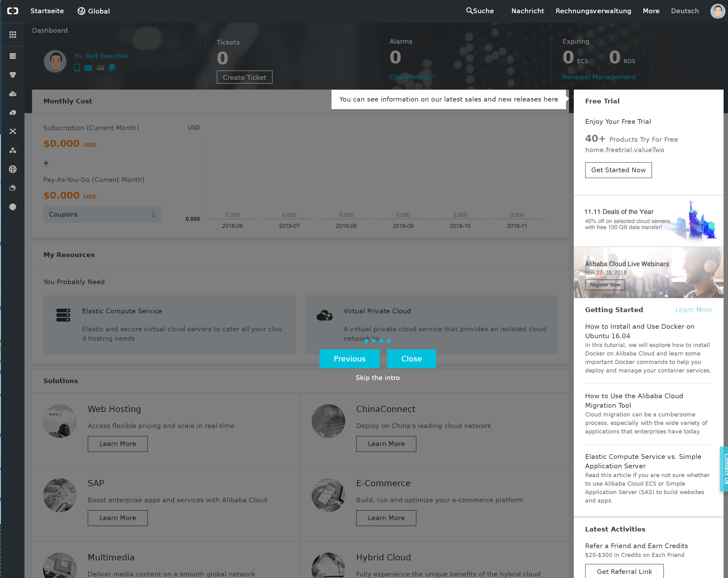Click the credit card icon
This screenshot has height=578, width=728.
[100, 68]
